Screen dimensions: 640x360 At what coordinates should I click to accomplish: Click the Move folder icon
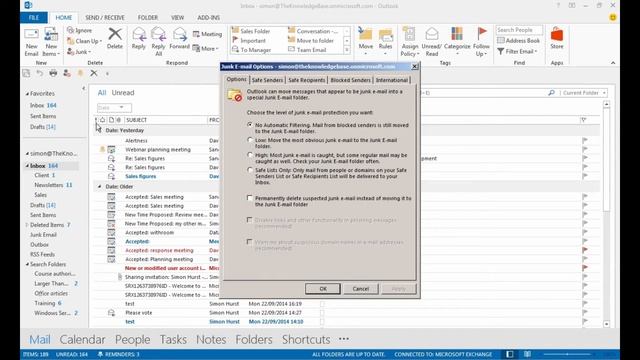365,35
